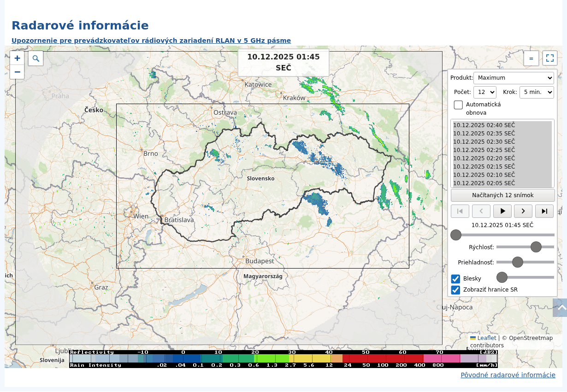Screen dimensions: 567x392
Task: Zoom out of the radar map
Action: (17, 72)
